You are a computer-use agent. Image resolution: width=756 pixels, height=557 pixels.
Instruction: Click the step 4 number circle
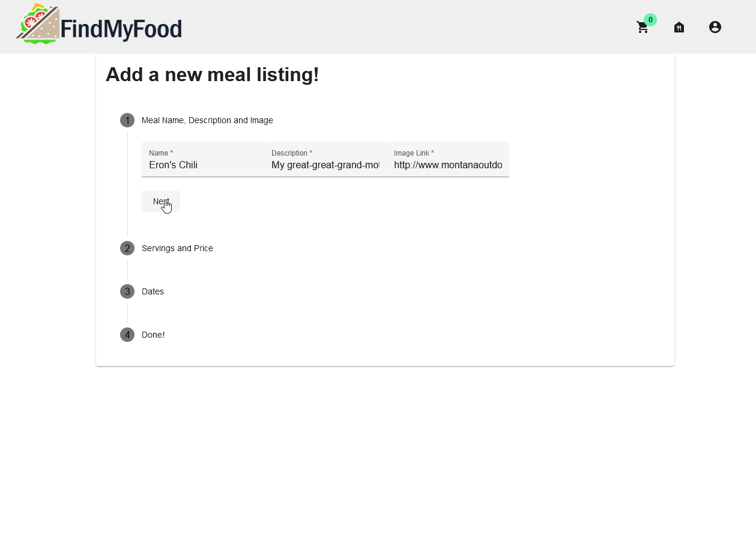[x=127, y=335]
